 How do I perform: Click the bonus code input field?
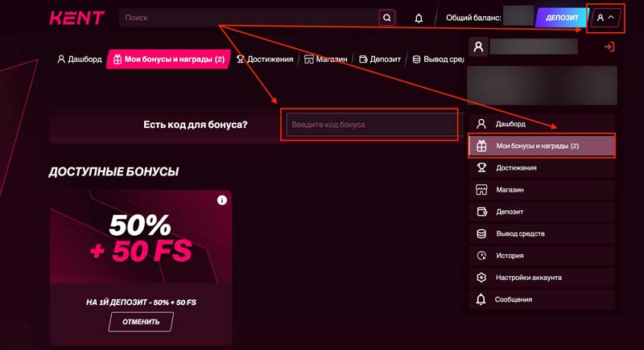[369, 125]
